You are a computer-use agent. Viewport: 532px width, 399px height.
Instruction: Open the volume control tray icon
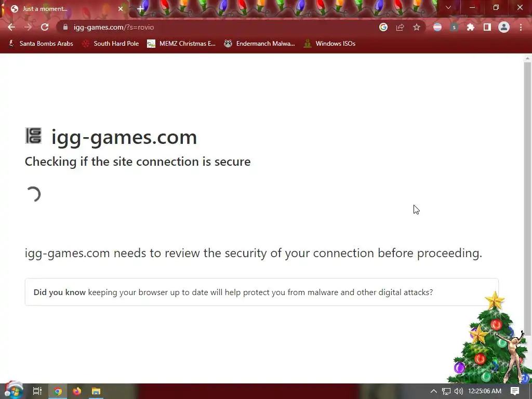(458, 391)
